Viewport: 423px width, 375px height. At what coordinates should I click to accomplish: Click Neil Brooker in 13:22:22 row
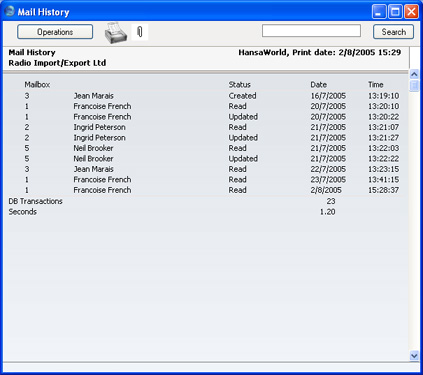(x=93, y=159)
